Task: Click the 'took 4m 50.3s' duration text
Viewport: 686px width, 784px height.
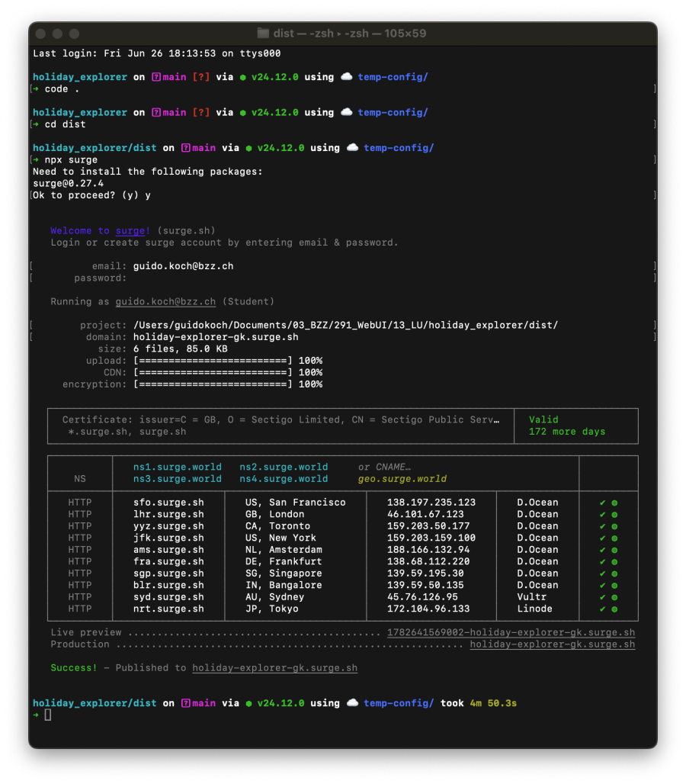Action: 478,703
